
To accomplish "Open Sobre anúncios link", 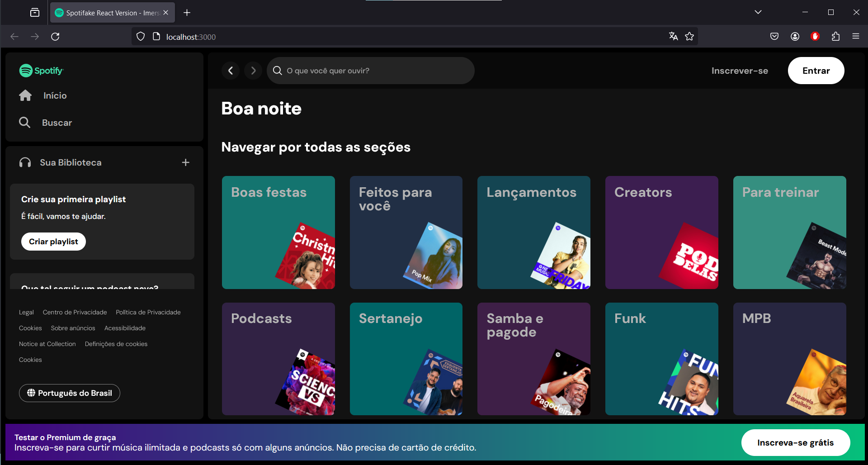I will (x=73, y=328).
